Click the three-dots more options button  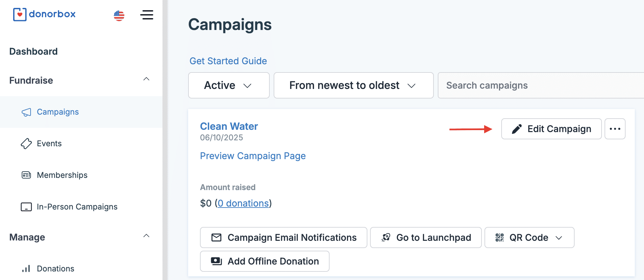tap(615, 129)
